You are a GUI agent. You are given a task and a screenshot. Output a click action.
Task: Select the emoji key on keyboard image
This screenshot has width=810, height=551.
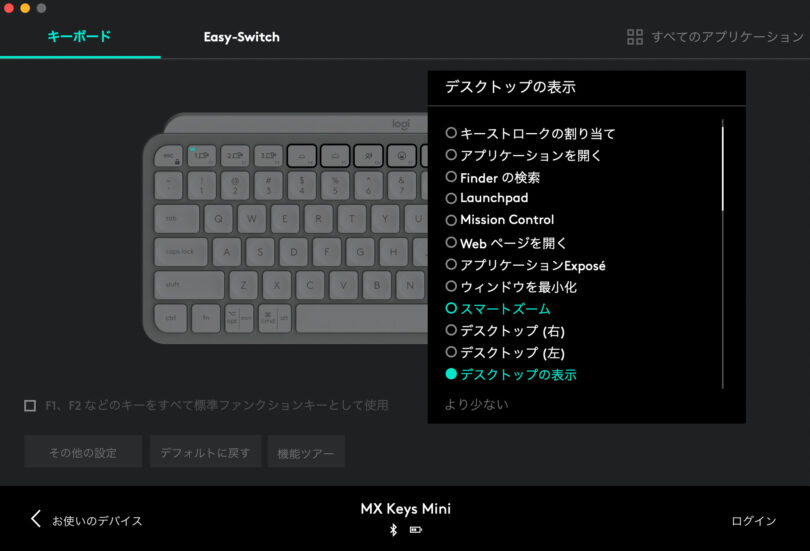click(401, 155)
